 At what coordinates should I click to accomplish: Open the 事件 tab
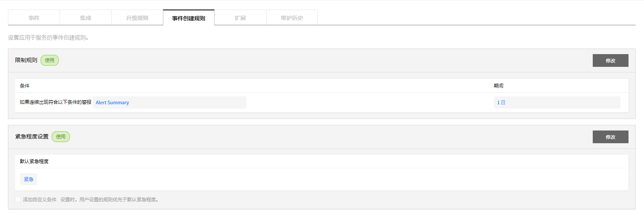(34, 18)
